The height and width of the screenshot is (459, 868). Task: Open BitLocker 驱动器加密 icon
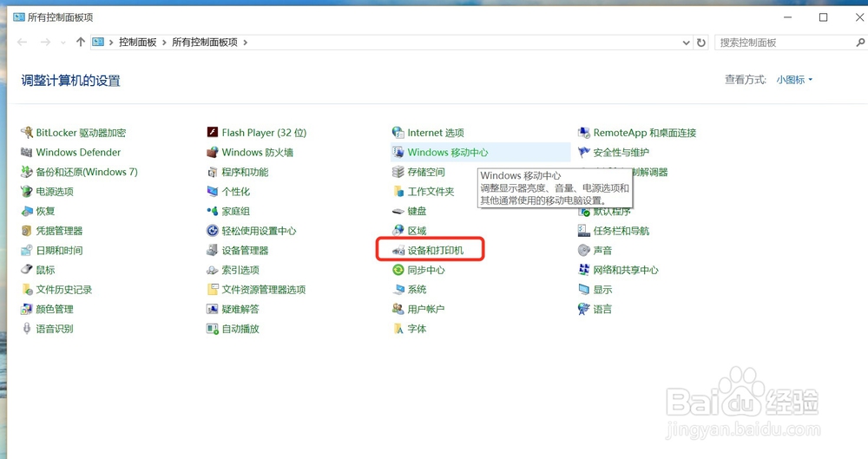tap(27, 133)
